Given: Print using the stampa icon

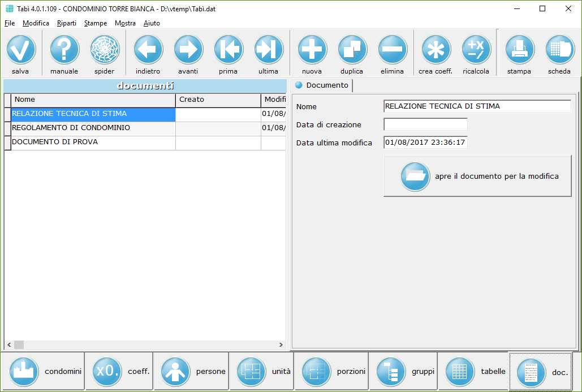Looking at the screenshot, I should tap(519, 50).
